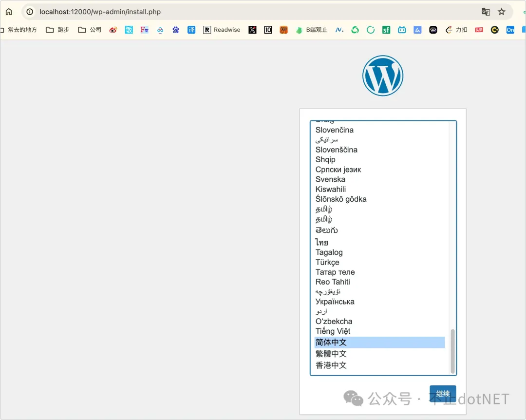Click the URL address bar field
Screen dimensions: 526x420
[x=244, y=12]
